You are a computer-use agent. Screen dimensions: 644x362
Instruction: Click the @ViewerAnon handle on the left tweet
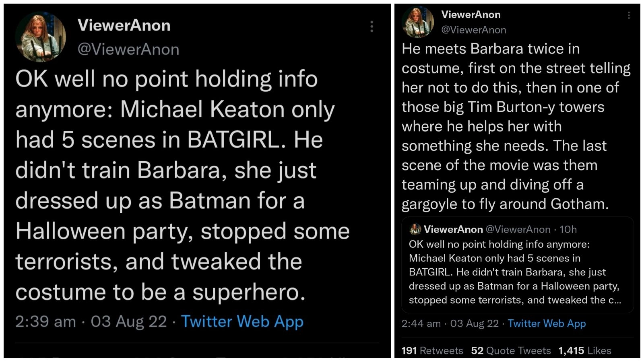(128, 49)
